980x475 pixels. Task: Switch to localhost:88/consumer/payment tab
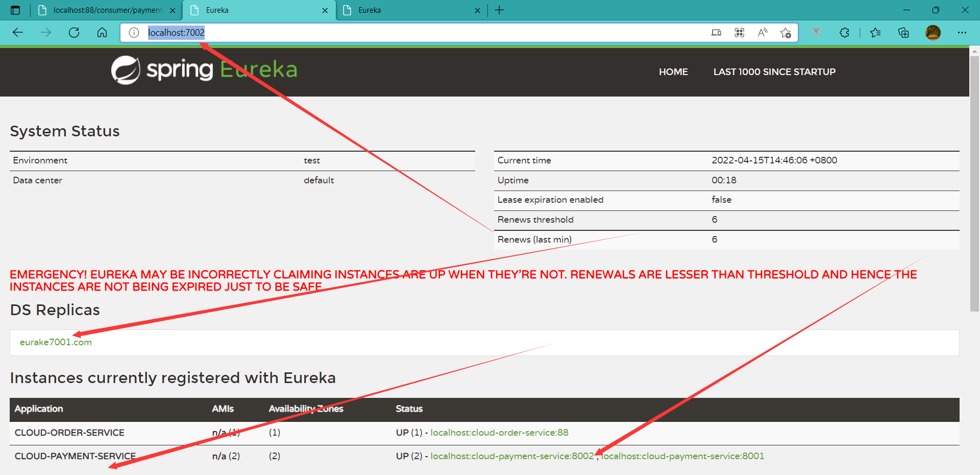pyautogui.click(x=107, y=10)
